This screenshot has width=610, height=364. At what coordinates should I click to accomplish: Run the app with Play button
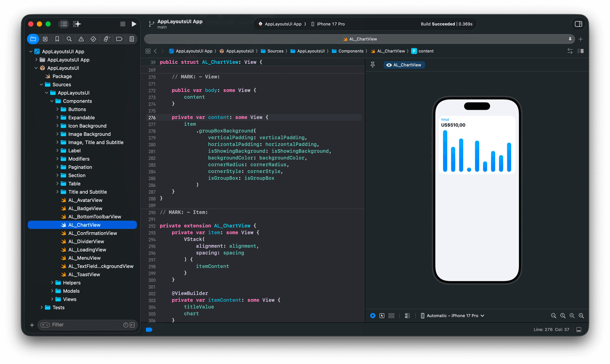134,24
